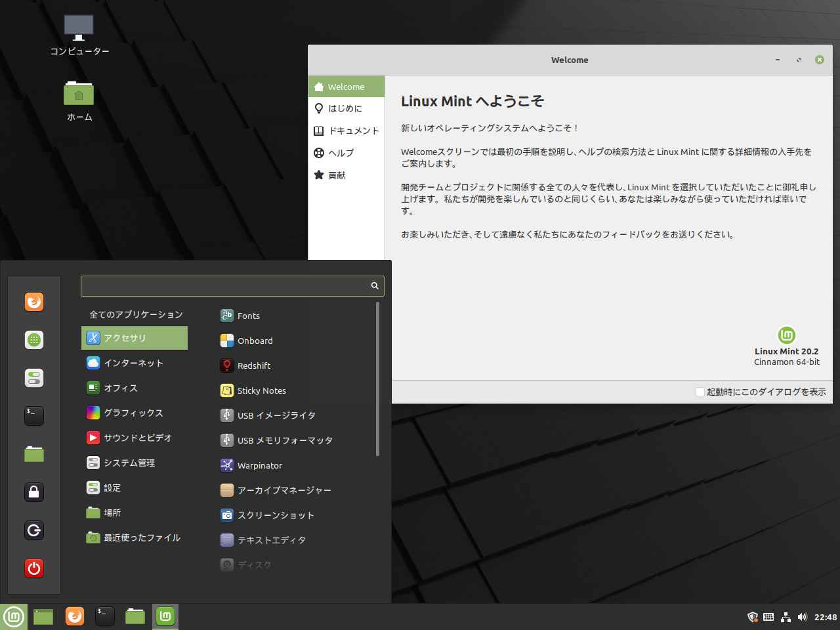This screenshot has height=630, width=840.
Task: Open the volume control in the tray
Action: coord(802,617)
